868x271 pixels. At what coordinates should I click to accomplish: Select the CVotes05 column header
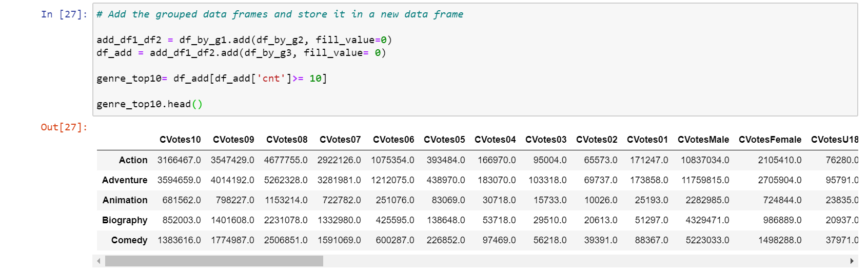[x=444, y=140]
